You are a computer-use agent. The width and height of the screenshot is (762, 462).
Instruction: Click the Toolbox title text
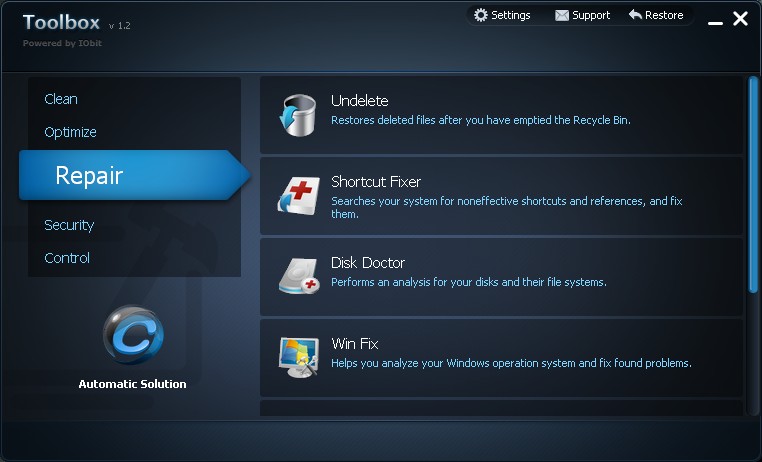pyautogui.click(x=61, y=22)
